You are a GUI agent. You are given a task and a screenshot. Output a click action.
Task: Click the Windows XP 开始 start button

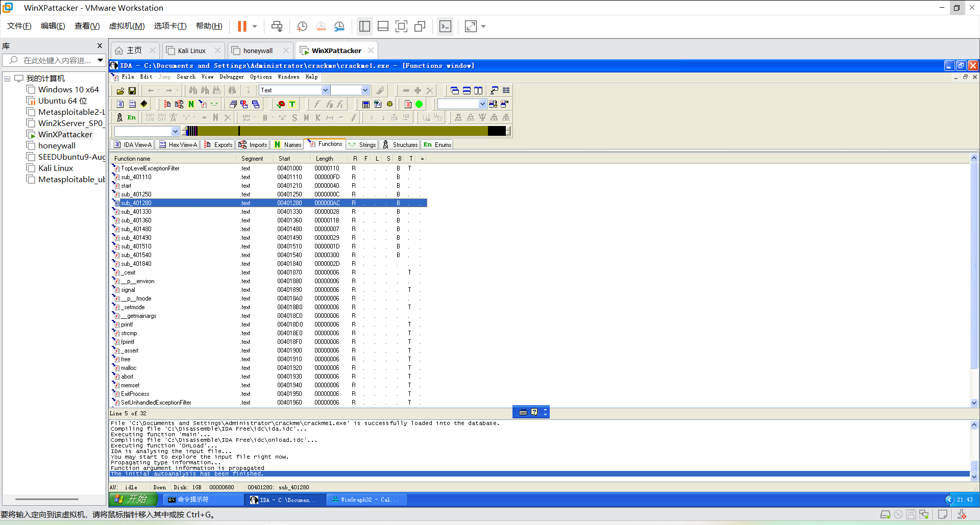click(134, 499)
